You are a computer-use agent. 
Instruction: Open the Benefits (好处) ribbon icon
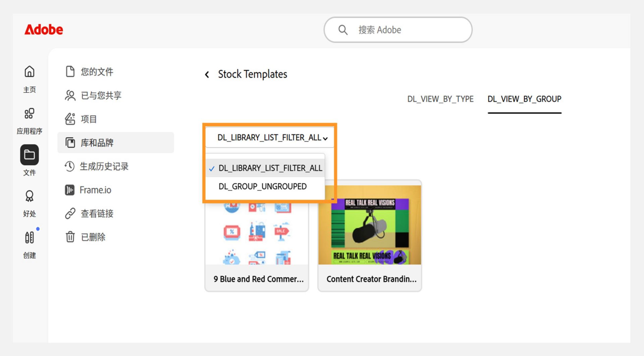[30, 196]
